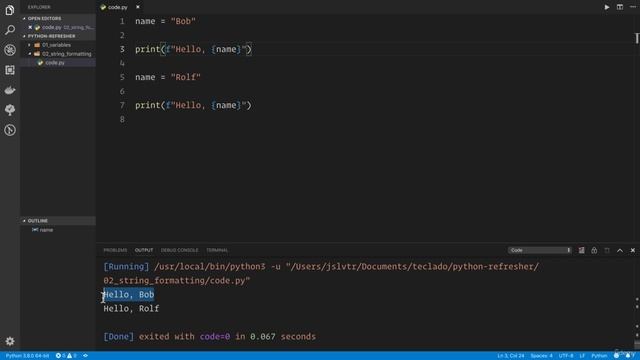Open the errors and warnings status indicator
This screenshot has height=360, width=640.
coord(66,356)
